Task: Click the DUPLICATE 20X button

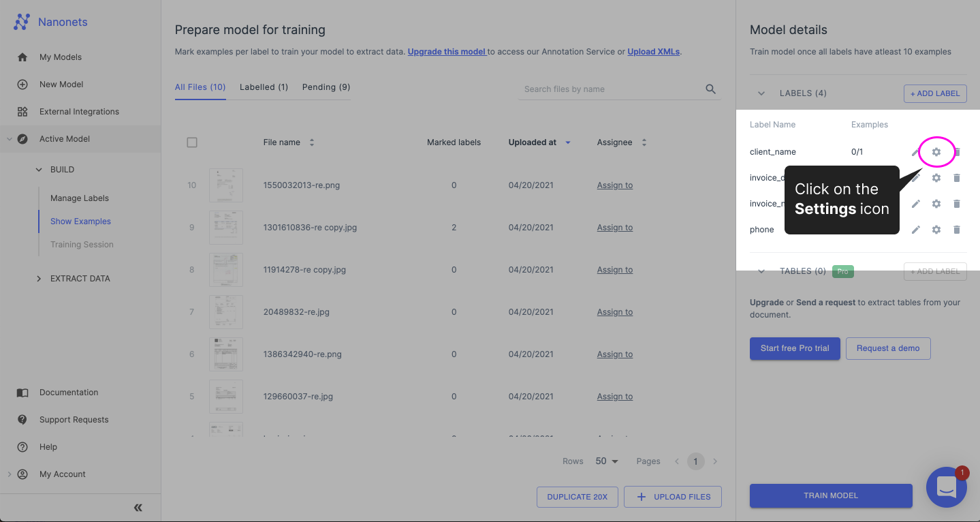Action: (x=578, y=497)
